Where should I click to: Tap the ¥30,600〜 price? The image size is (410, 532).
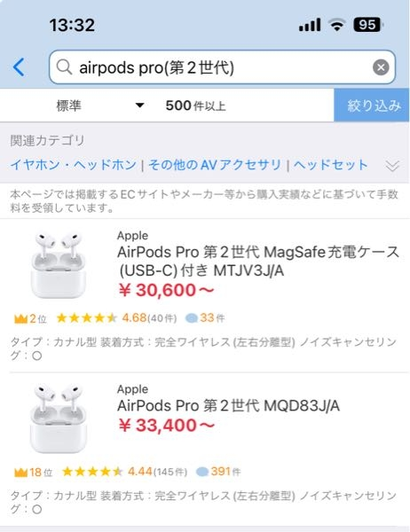167,291
